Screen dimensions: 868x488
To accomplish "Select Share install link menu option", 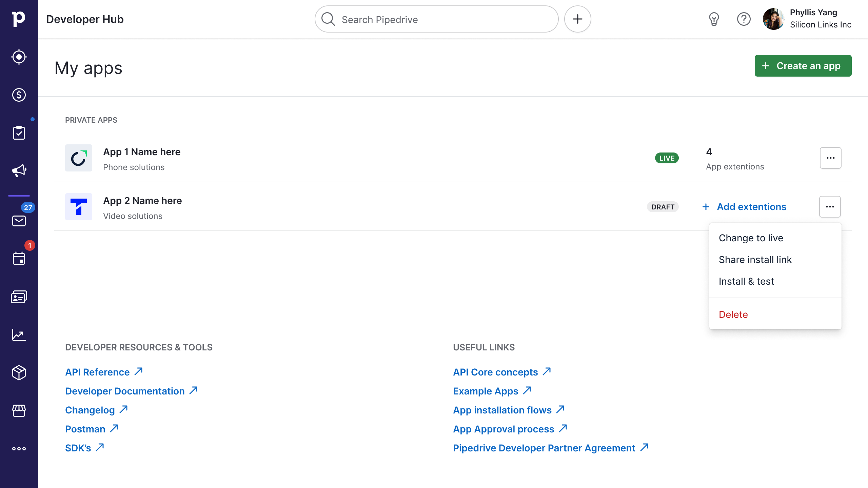I will pos(755,260).
